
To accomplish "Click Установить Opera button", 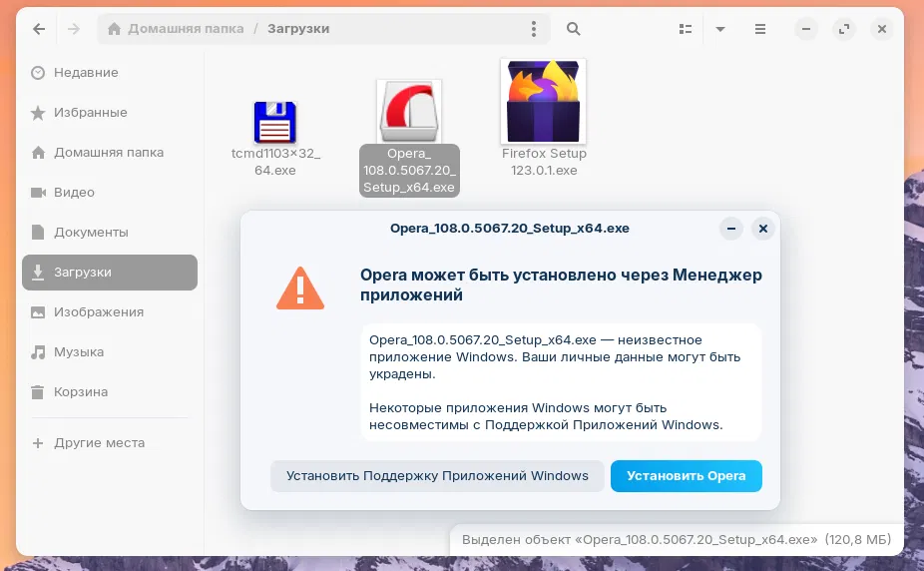I will [x=686, y=476].
